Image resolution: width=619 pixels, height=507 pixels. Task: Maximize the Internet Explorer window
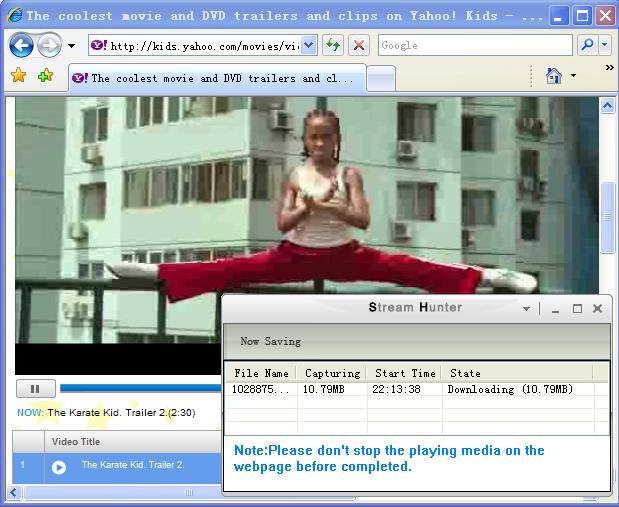pyautogui.click(x=582, y=16)
